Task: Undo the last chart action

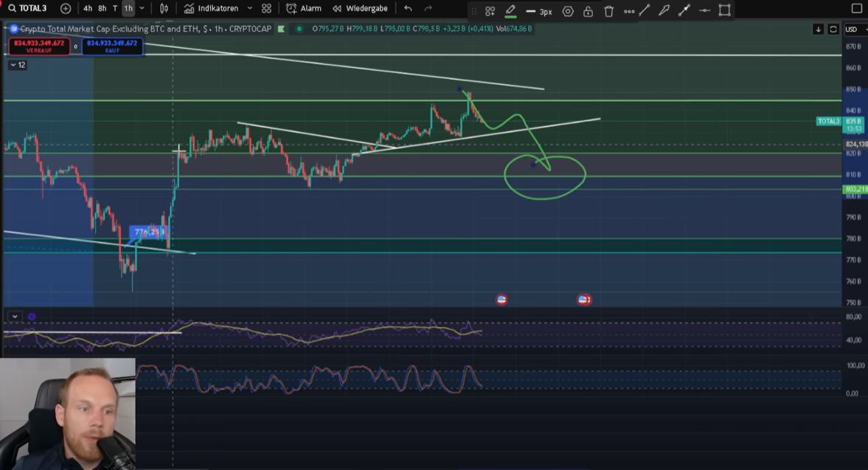Action: click(x=408, y=8)
